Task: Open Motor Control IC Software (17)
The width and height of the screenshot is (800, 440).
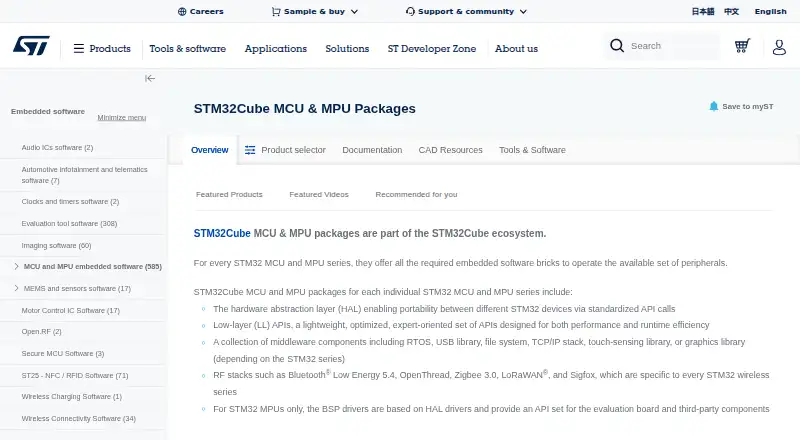Action: tap(70, 310)
